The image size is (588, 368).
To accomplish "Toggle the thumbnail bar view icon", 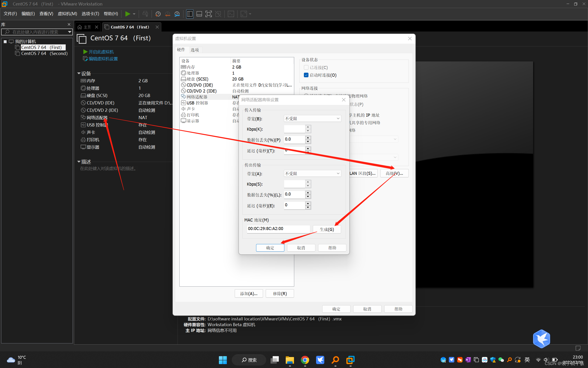I will click(199, 14).
